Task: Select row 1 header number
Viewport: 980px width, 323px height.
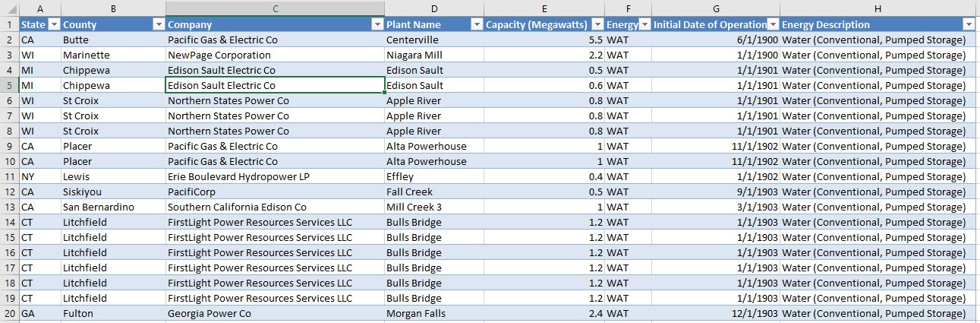Action: pos(9,24)
